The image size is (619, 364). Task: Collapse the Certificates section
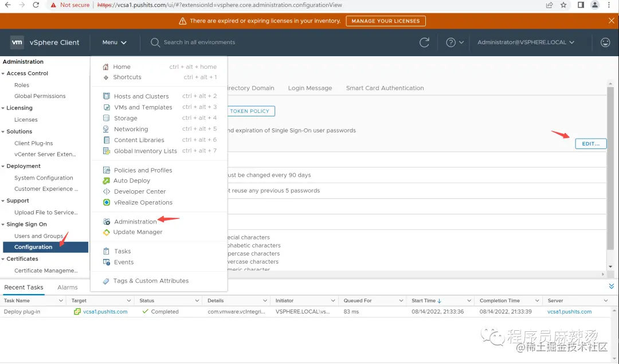pyautogui.click(x=3, y=259)
